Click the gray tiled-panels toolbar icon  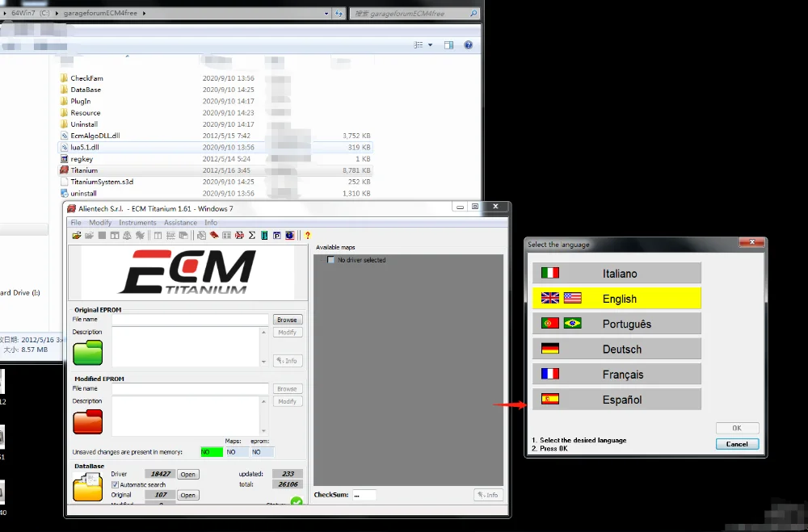pos(227,236)
